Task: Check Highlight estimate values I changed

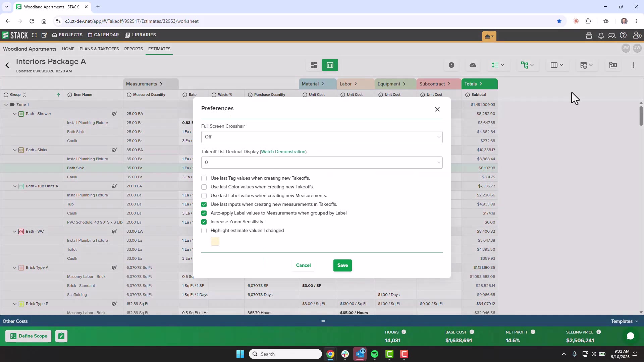Action: (204, 231)
